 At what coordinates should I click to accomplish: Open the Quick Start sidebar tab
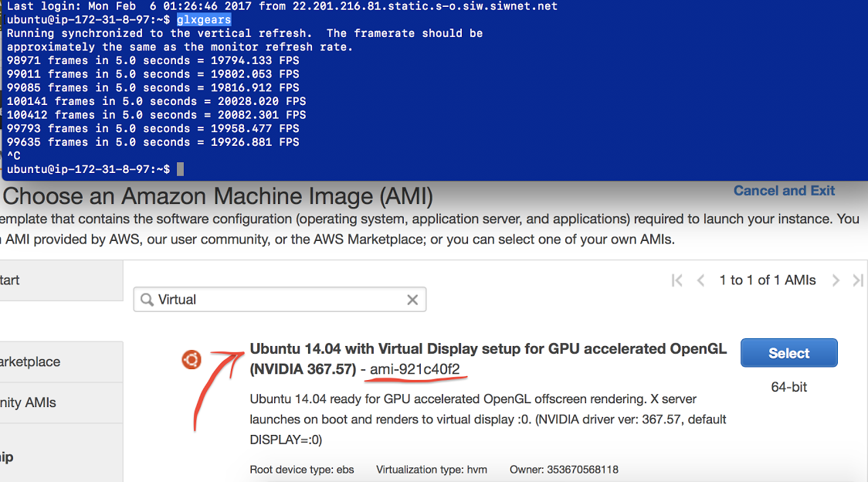[62, 280]
